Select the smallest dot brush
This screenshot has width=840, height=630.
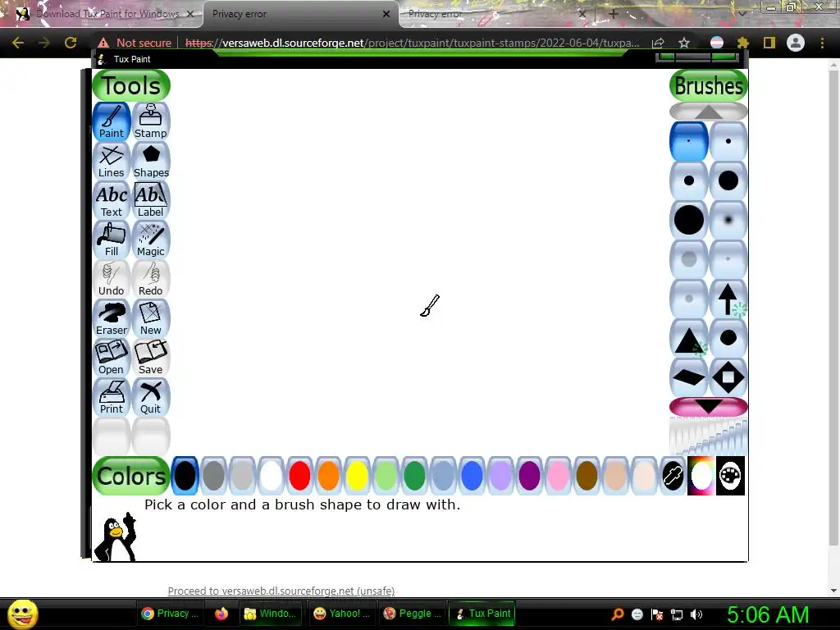pyautogui.click(x=689, y=141)
